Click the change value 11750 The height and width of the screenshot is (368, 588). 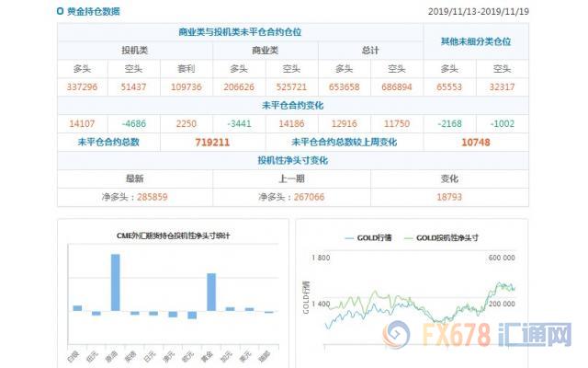pyautogui.click(x=397, y=123)
